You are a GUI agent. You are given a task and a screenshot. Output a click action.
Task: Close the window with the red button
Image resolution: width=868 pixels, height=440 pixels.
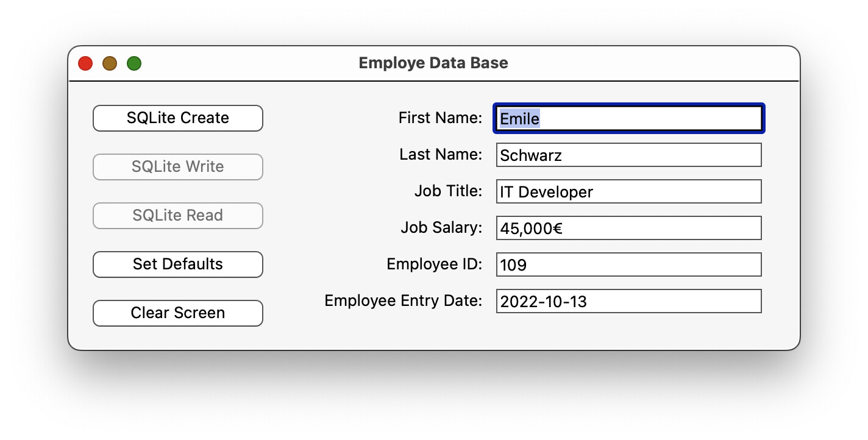pyautogui.click(x=85, y=63)
